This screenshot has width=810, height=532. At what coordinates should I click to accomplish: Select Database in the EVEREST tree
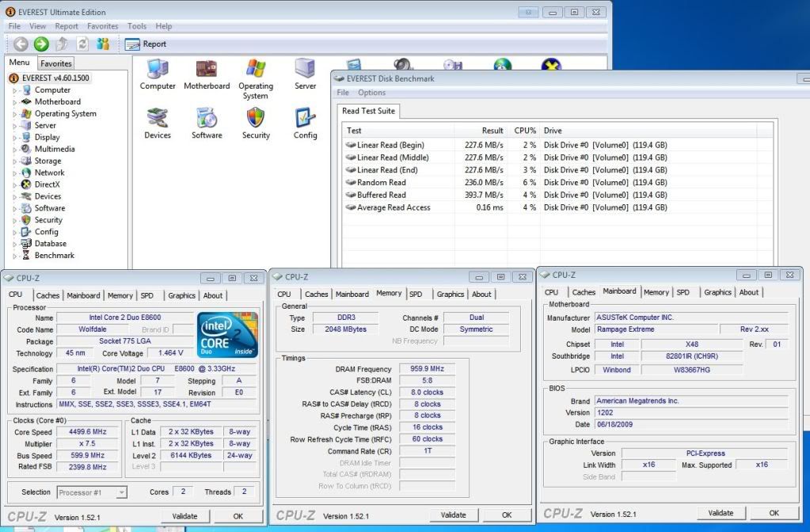pos(50,244)
